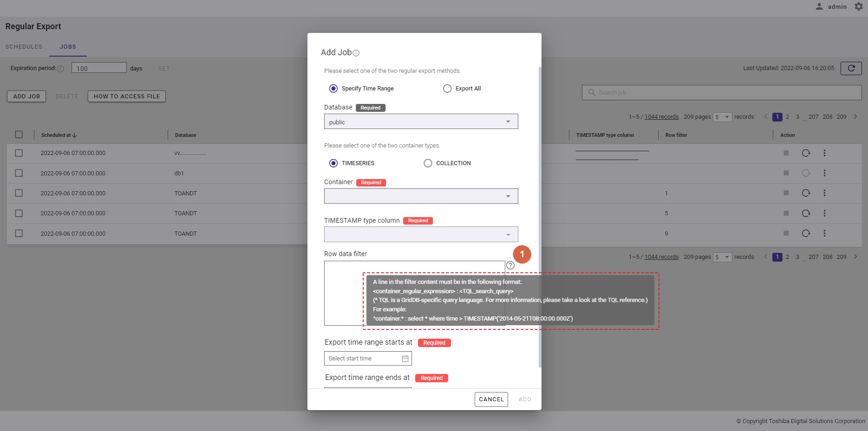Click the Add Job info icon
The width and height of the screenshot is (868, 431).
point(356,53)
